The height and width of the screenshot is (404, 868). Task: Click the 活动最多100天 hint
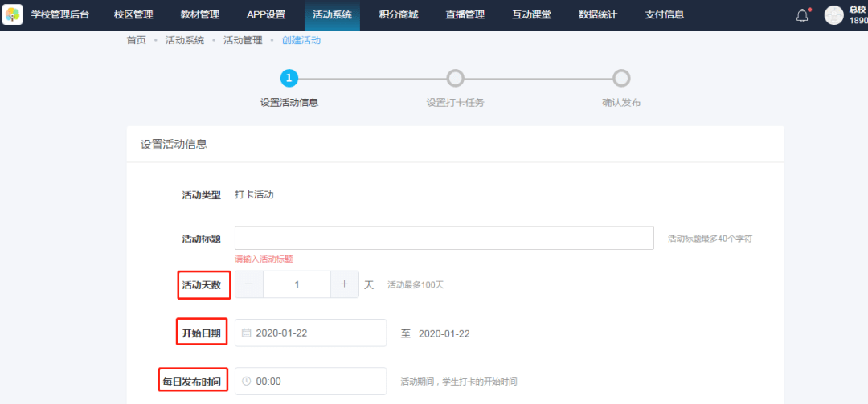click(416, 285)
